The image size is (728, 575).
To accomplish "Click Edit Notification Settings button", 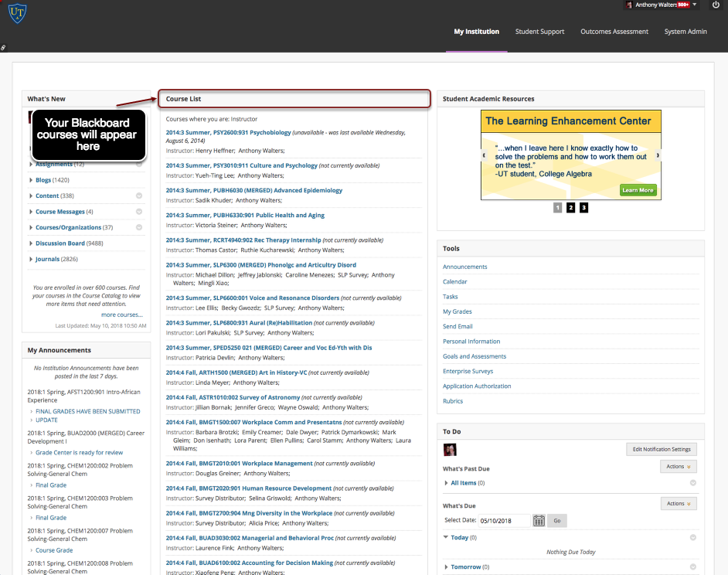I will pyautogui.click(x=661, y=450).
